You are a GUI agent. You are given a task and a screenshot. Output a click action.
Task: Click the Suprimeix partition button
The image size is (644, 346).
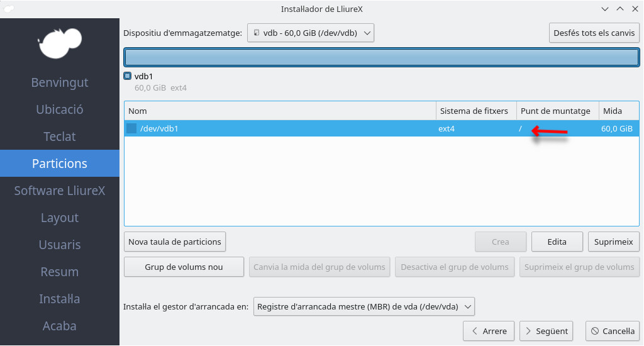pyautogui.click(x=614, y=242)
